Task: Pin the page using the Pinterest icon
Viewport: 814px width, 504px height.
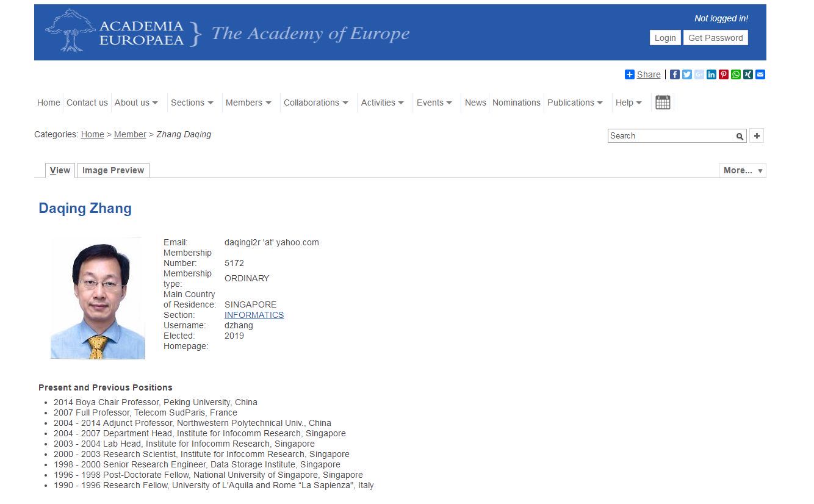Action: 723,74
